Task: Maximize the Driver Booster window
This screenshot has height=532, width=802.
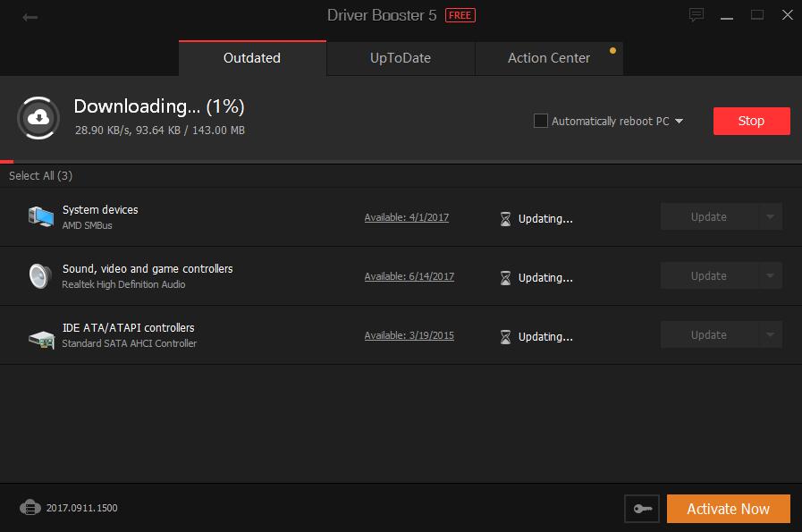Action: [757, 15]
